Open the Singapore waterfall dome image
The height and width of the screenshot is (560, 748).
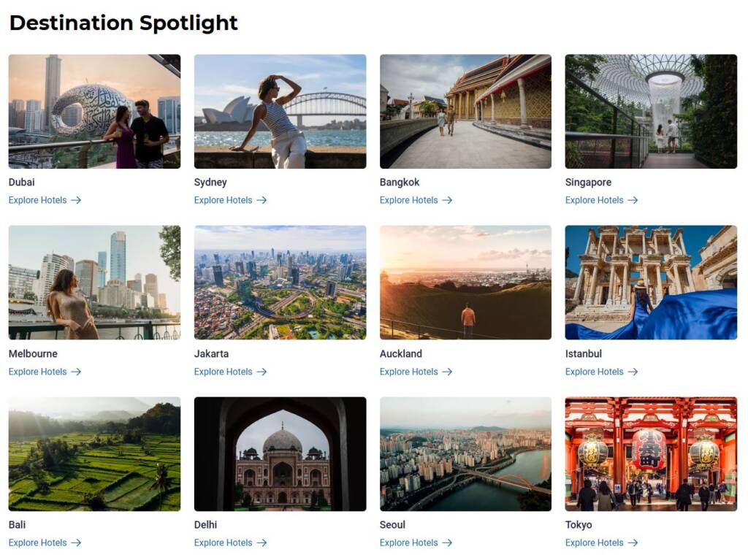pyautogui.click(x=651, y=111)
